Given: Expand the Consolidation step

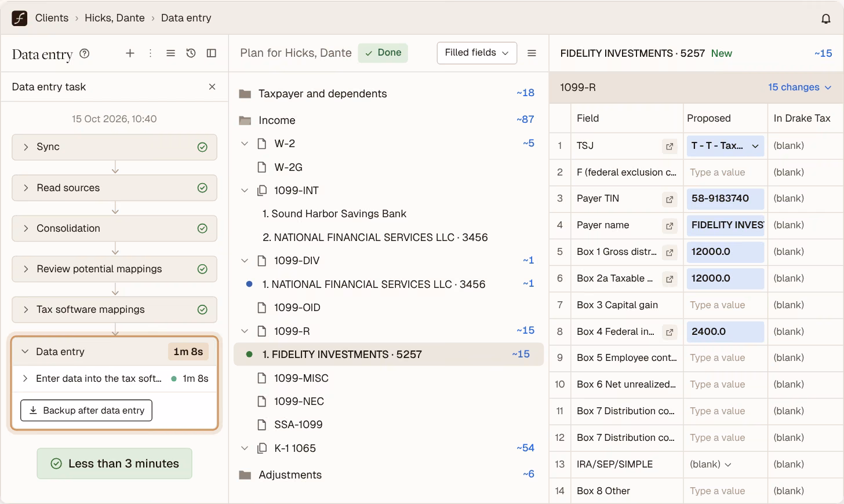Looking at the screenshot, I should click(x=114, y=228).
